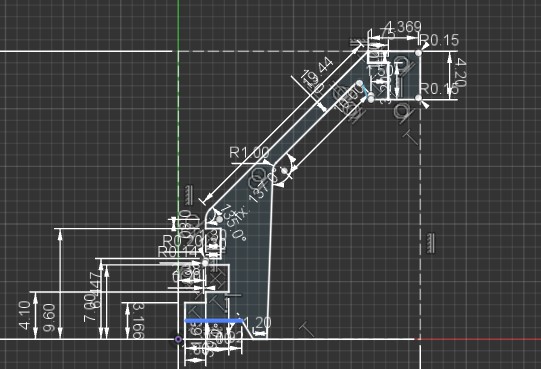541x369 pixels.
Task: Select the highlighted thick blue sketch line
Action: (214, 321)
